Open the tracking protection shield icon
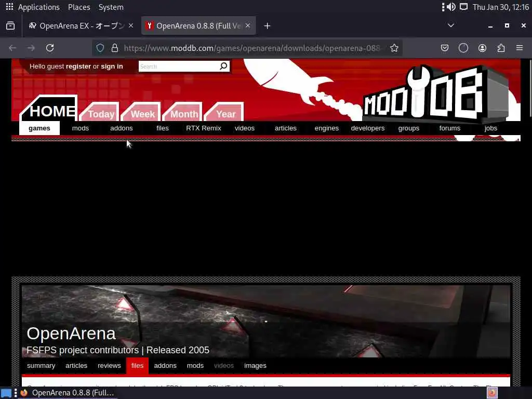The width and height of the screenshot is (532, 399). (100, 48)
